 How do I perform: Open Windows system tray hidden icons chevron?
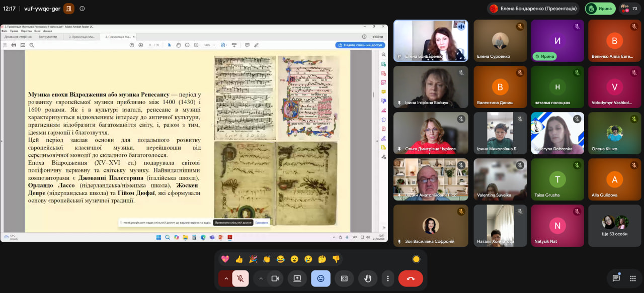point(334,237)
